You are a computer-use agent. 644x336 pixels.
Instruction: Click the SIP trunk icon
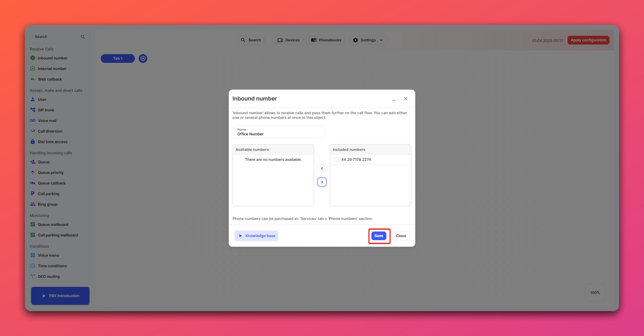click(33, 110)
